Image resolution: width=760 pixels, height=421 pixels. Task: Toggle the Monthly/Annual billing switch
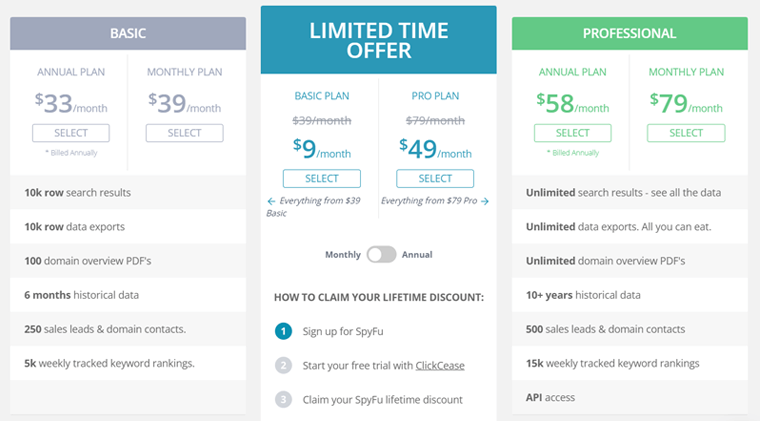click(381, 254)
